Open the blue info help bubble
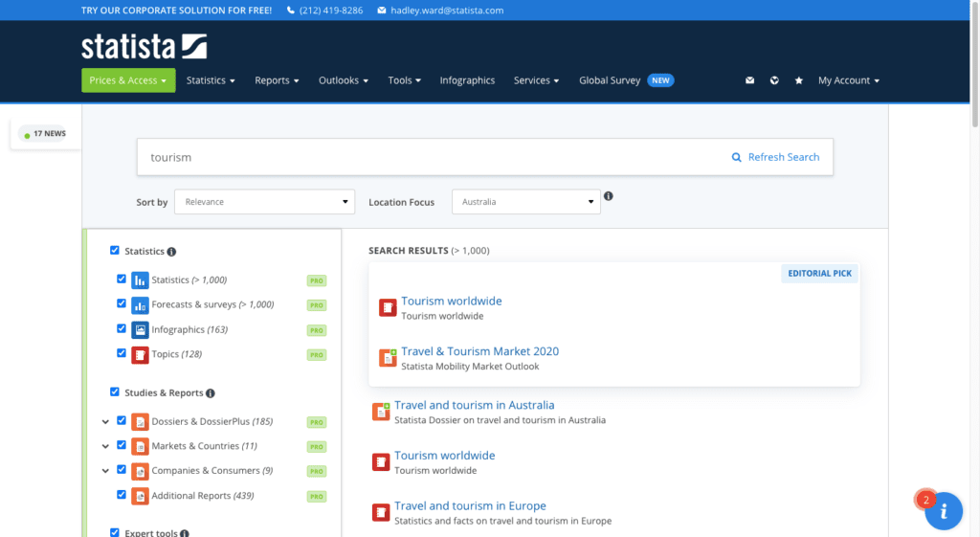Image resolution: width=980 pixels, height=537 pixels. point(944,511)
